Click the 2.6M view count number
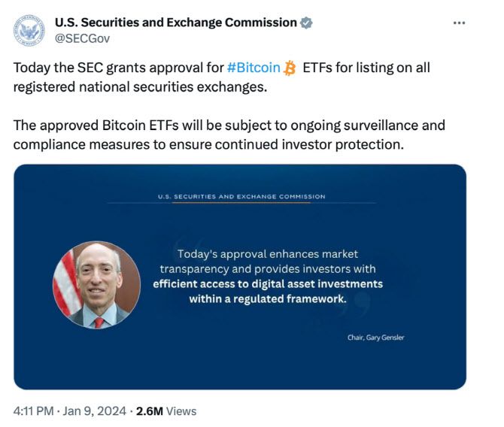The image size is (504, 427). coord(149,411)
